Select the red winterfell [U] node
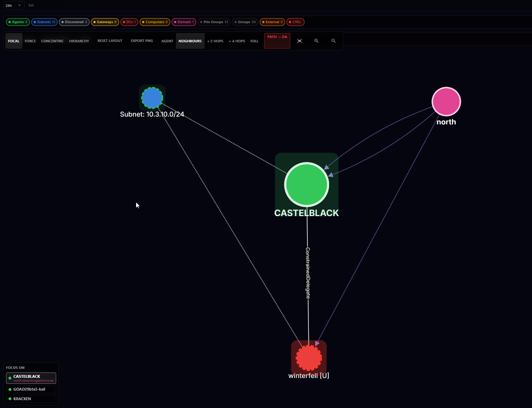The width and height of the screenshot is (532, 408). click(x=309, y=358)
